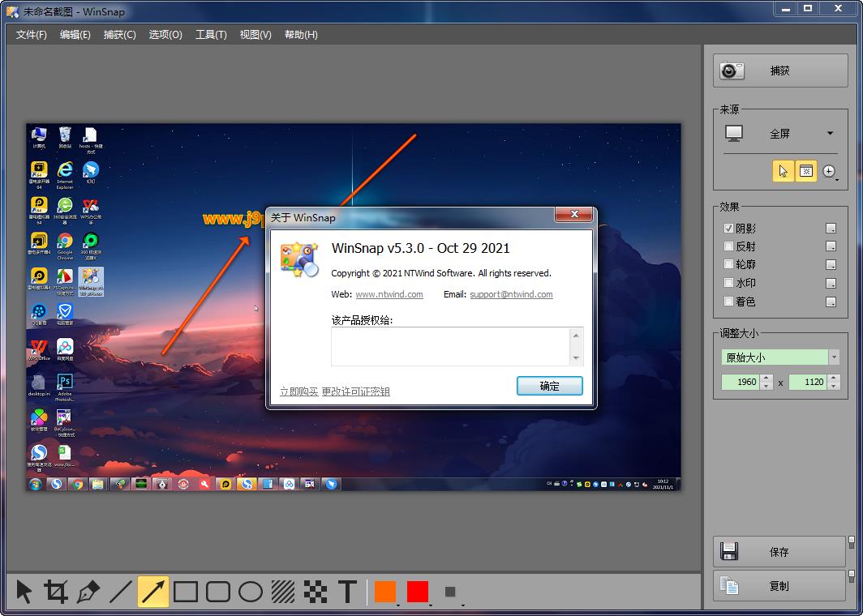This screenshot has height=616, width=863.
Task: Toggle include mouse cursor option
Action: (x=783, y=171)
